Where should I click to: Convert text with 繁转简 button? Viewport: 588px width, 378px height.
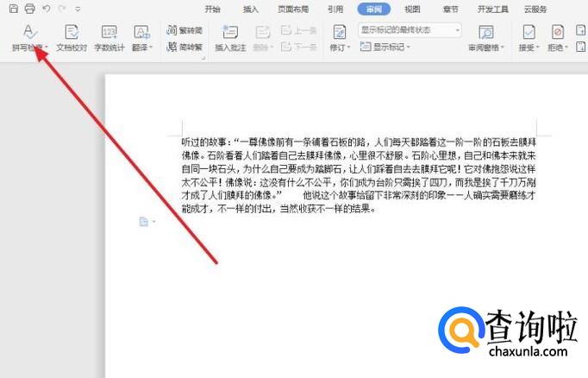(x=185, y=30)
